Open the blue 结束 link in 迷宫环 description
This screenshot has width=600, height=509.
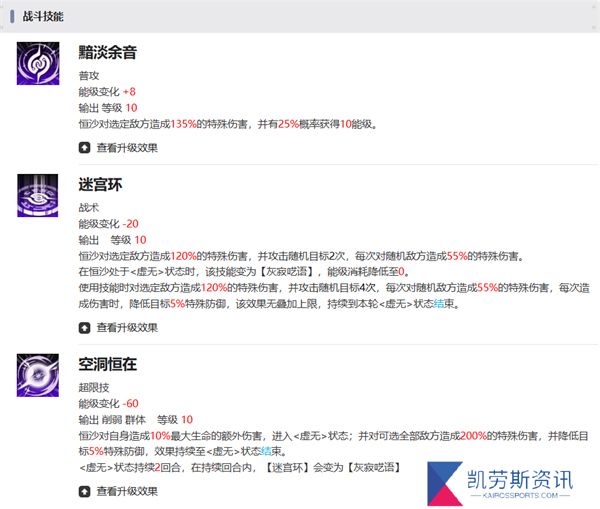(x=439, y=304)
